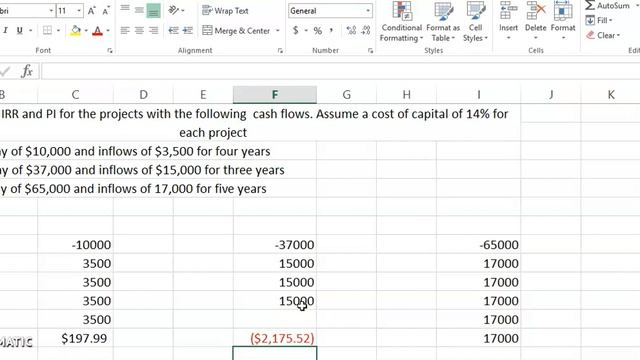Viewport: 640px width, 360px height.
Task: Open Format as Table gallery
Action: pyautogui.click(x=443, y=21)
